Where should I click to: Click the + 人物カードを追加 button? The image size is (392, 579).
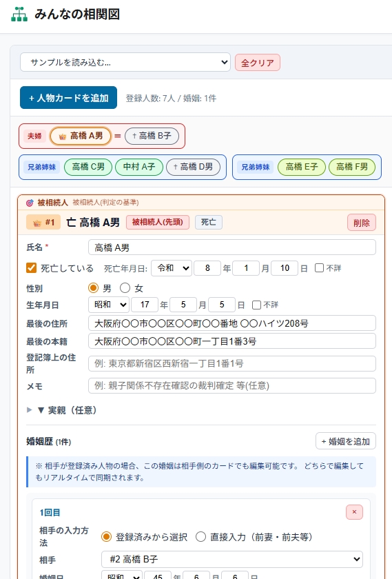coord(69,97)
